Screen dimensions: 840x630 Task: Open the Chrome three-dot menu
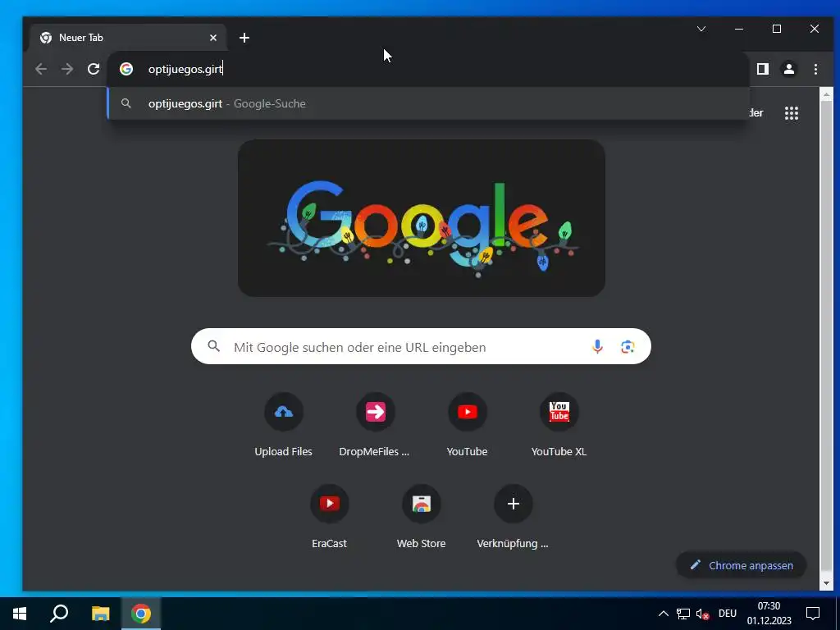coord(815,69)
